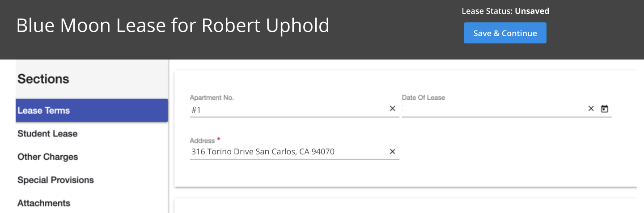Go to the Student Lease section
This screenshot has width=644, height=213.
click(47, 134)
